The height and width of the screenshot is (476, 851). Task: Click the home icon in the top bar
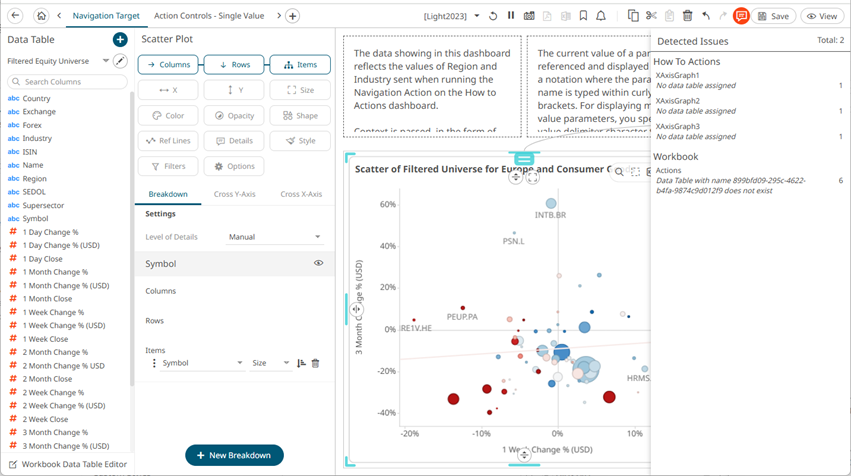[x=41, y=16]
